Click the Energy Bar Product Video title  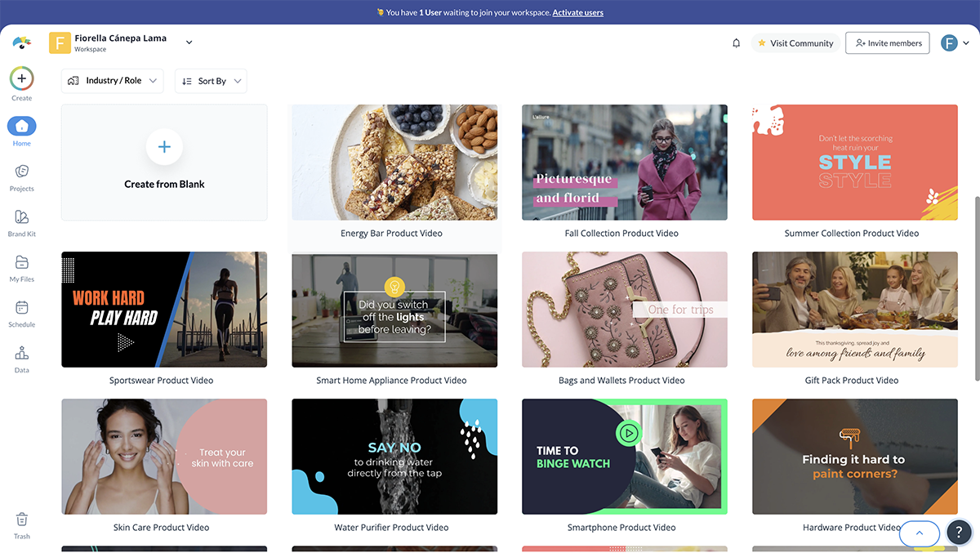(x=391, y=234)
